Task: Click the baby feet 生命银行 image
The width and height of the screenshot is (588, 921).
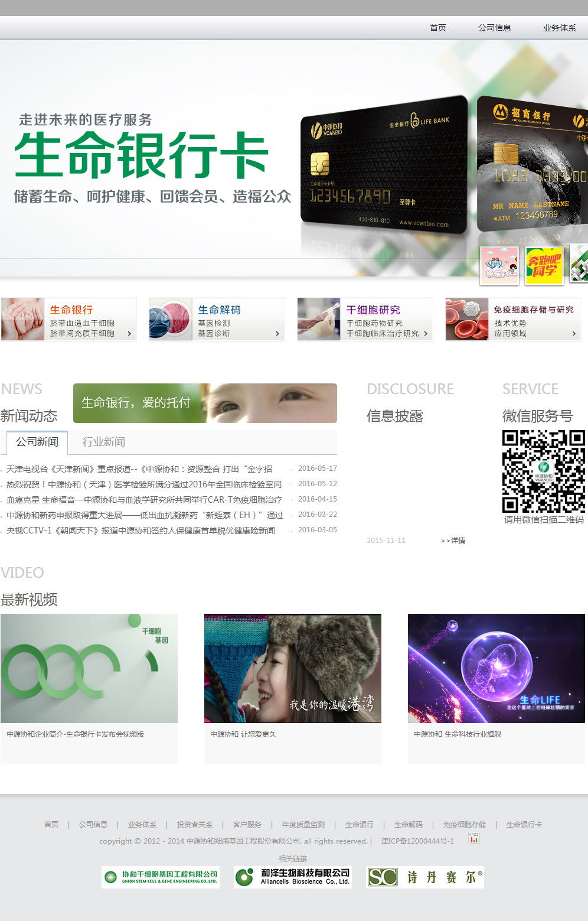Action: tap(23, 319)
